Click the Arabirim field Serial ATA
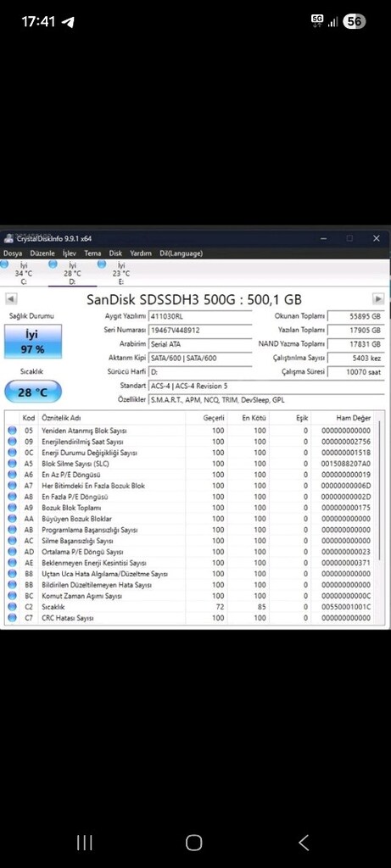Image resolution: width=391 pixels, height=868 pixels. (x=200, y=344)
